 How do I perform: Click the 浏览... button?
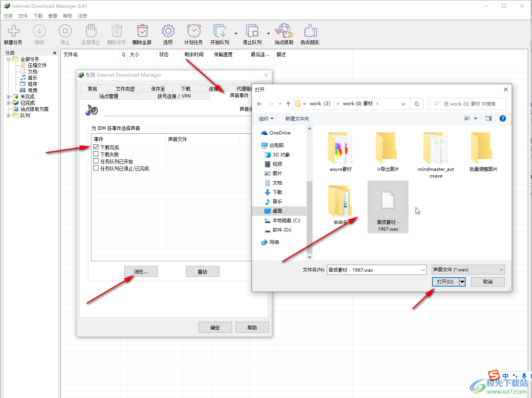tap(141, 272)
